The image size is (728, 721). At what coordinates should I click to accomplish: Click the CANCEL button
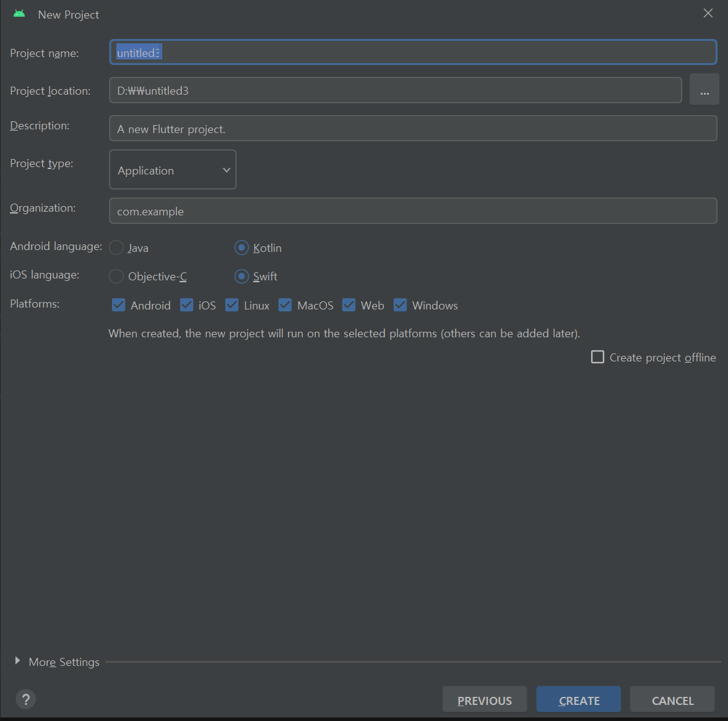tap(672, 699)
